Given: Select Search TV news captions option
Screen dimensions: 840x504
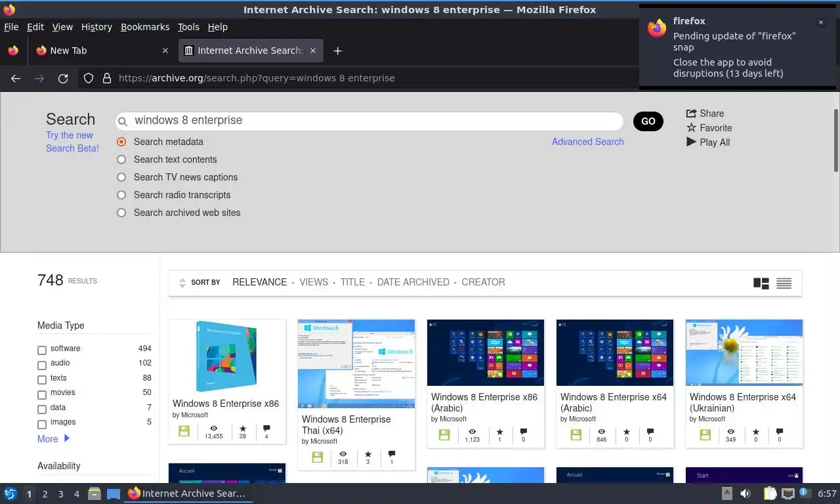Looking at the screenshot, I should pos(121,177).
